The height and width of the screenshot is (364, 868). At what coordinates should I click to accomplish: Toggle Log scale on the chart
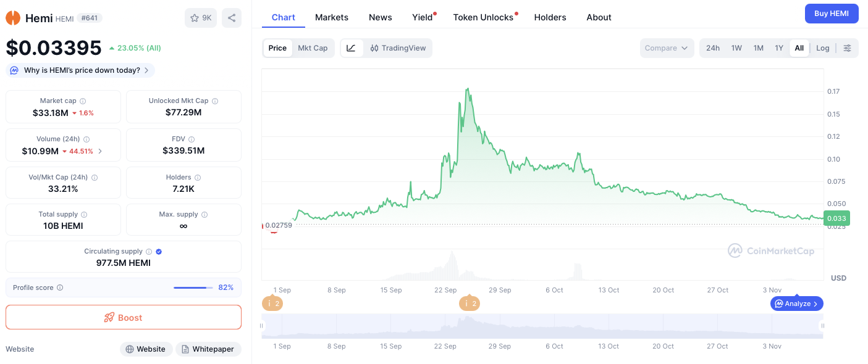(822, 48)
